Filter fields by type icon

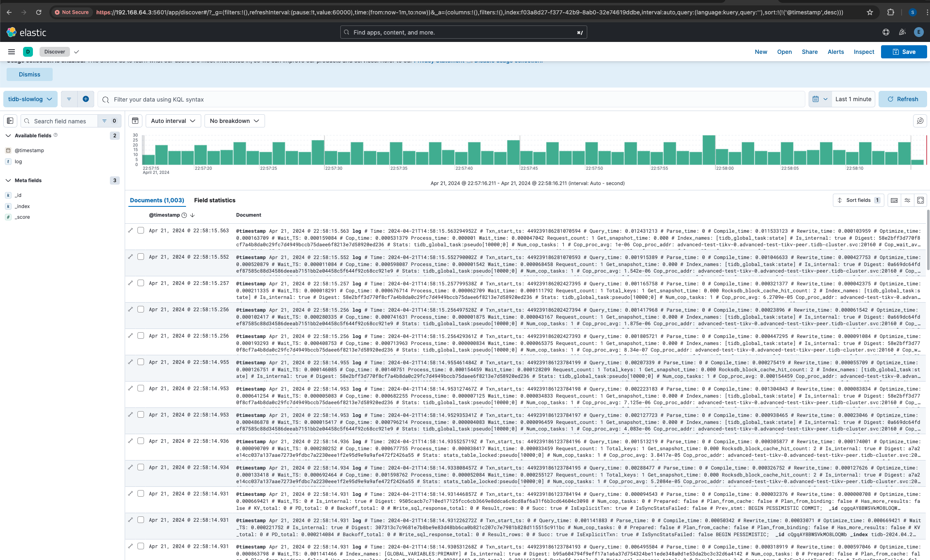tap(109, 121)
